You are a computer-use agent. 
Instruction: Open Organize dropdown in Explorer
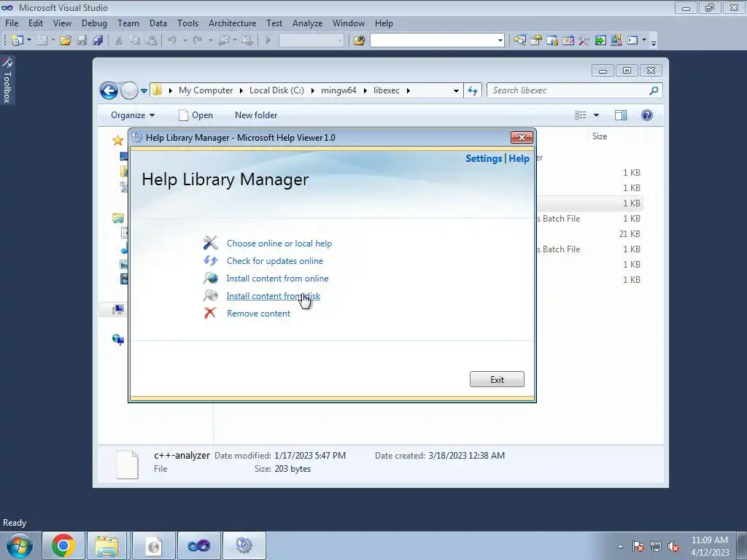pos(133,115)
